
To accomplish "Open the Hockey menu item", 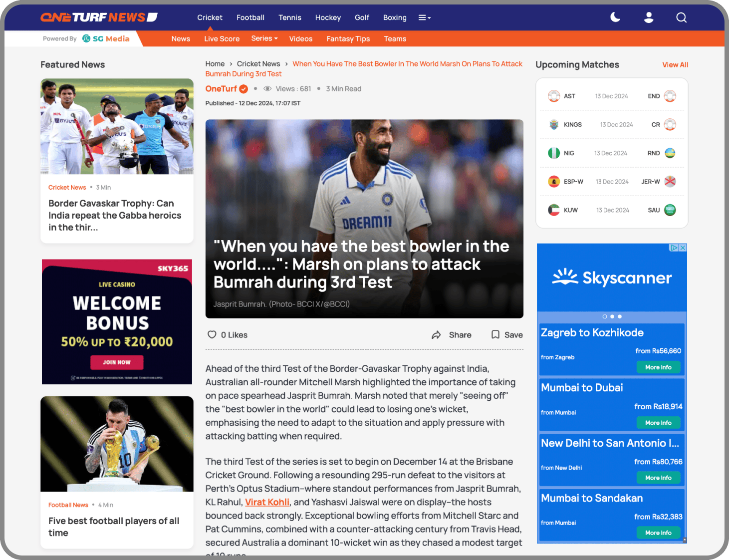I will pos(328,17).
